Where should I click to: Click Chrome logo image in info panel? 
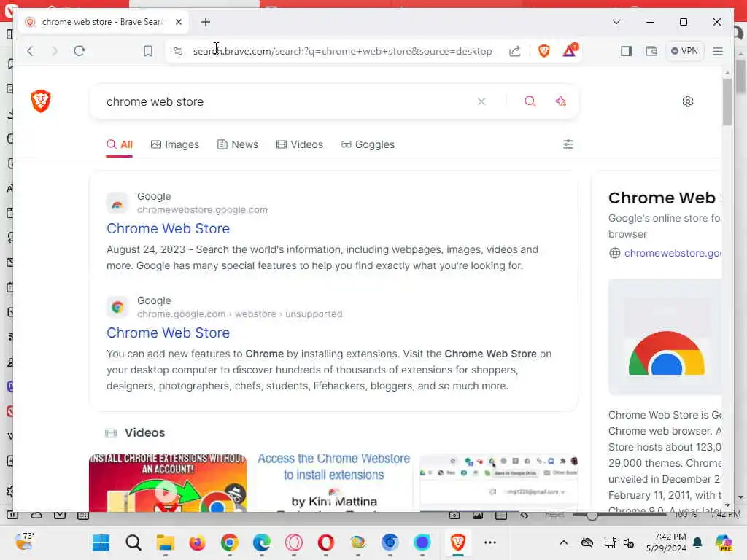pos(665,337)
